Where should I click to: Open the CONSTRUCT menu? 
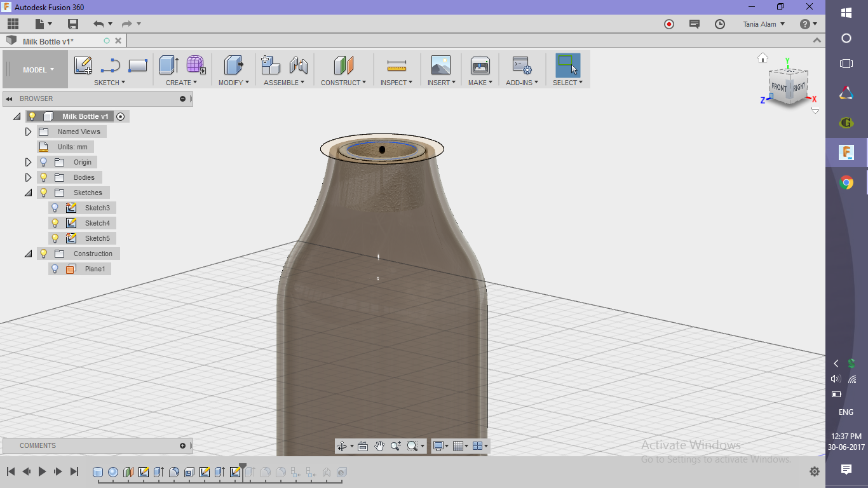(343, 83)
